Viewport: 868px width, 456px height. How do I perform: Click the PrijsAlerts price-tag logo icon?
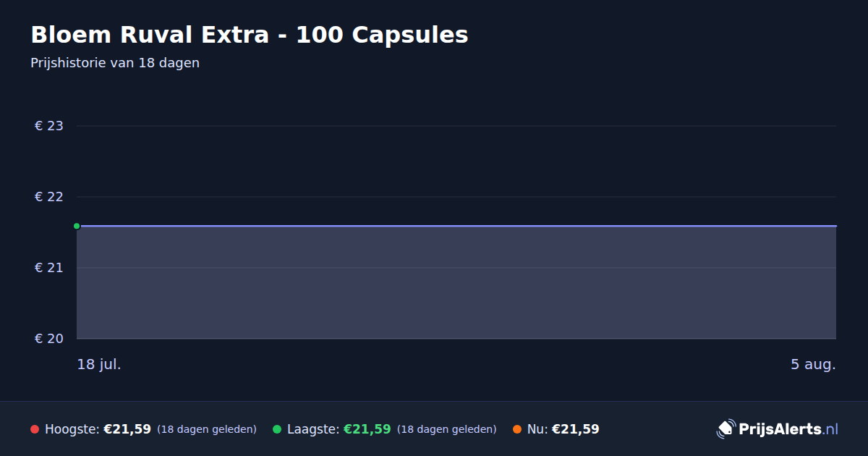[726, 429]
